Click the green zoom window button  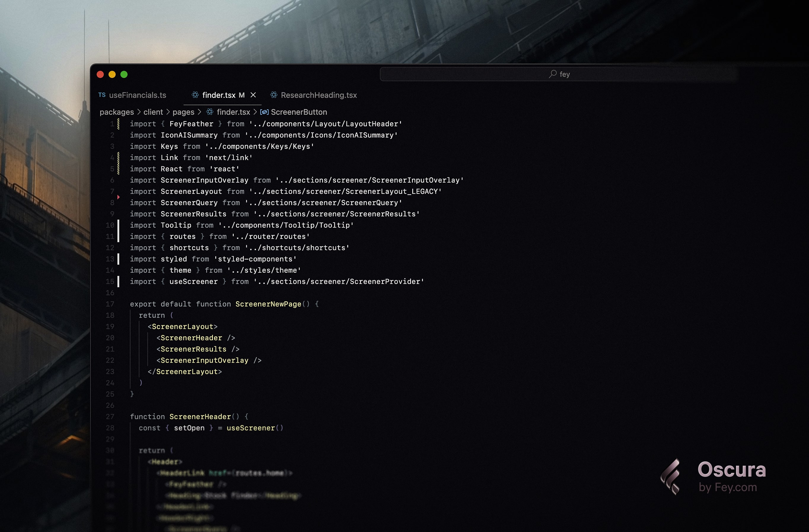point(124,74)
